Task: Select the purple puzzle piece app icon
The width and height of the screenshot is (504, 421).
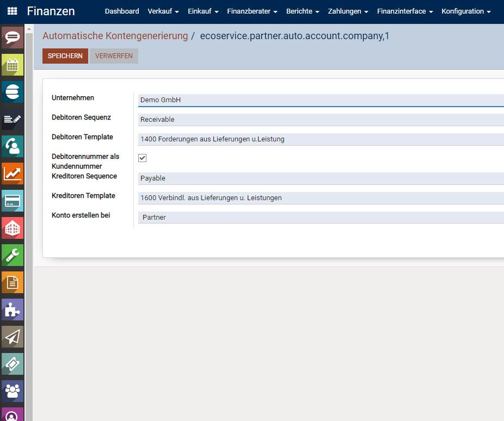Action: 12,309
